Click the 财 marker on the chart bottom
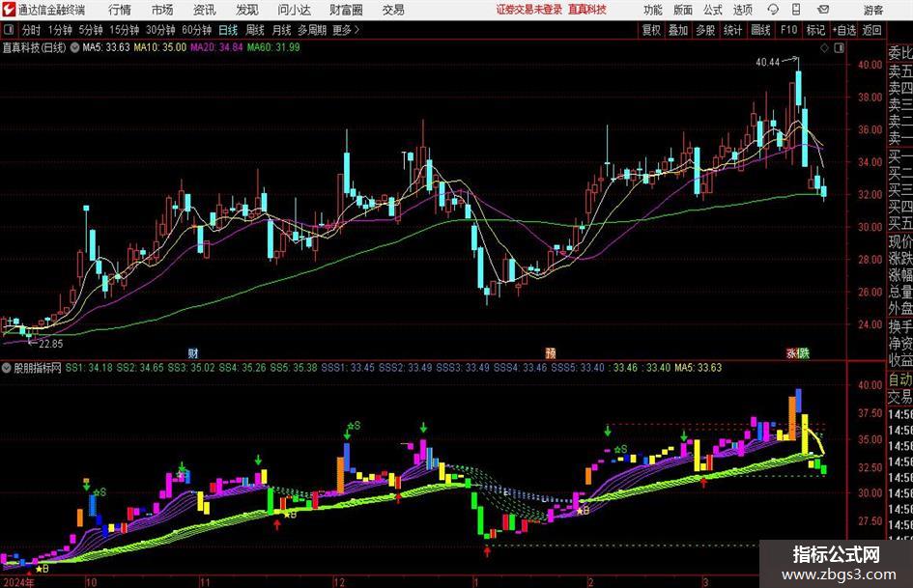Viewport: 913px width, 588px height. (x=193, y=352)
